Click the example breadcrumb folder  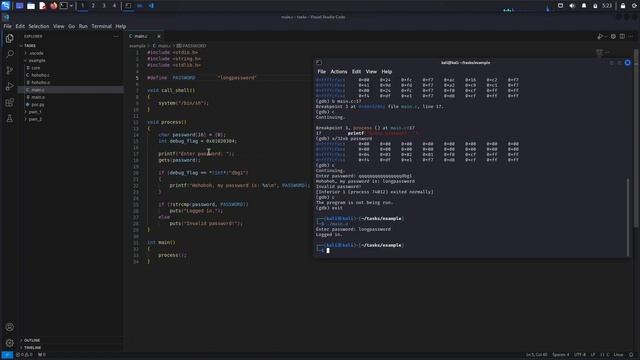coord(138,46)
